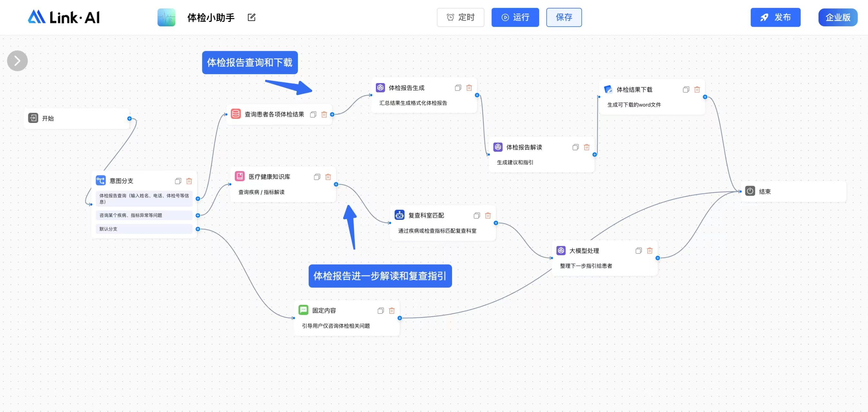Click 生成建议和指引 description

515,162
